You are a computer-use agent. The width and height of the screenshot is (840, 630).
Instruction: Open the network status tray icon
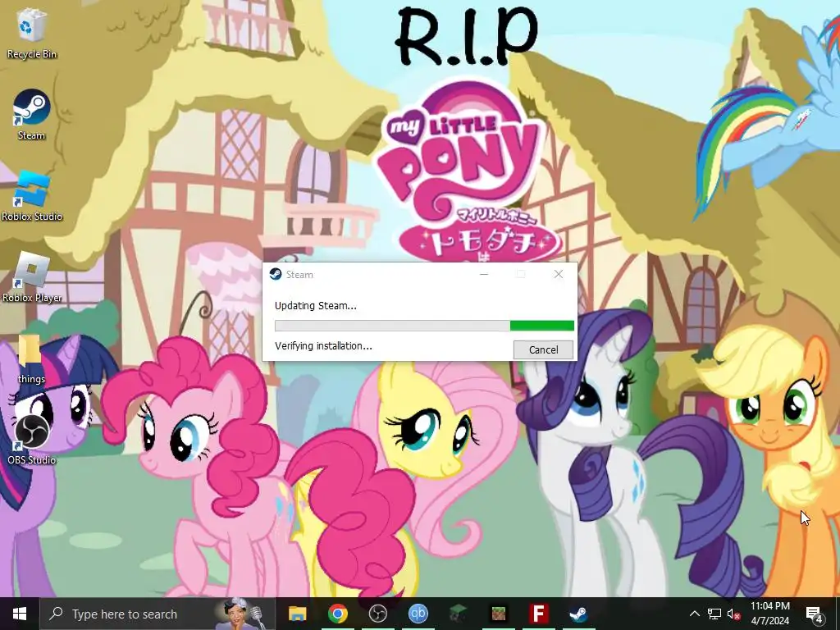(714, 614)
